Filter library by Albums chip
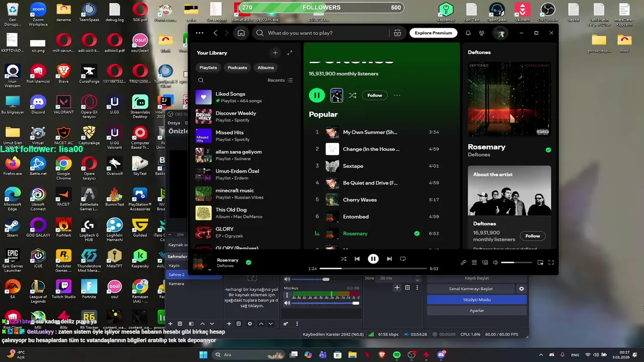Image resolution: width=644 pixels, height=362 pixels. pyautogui.click(x=266, y=67)
